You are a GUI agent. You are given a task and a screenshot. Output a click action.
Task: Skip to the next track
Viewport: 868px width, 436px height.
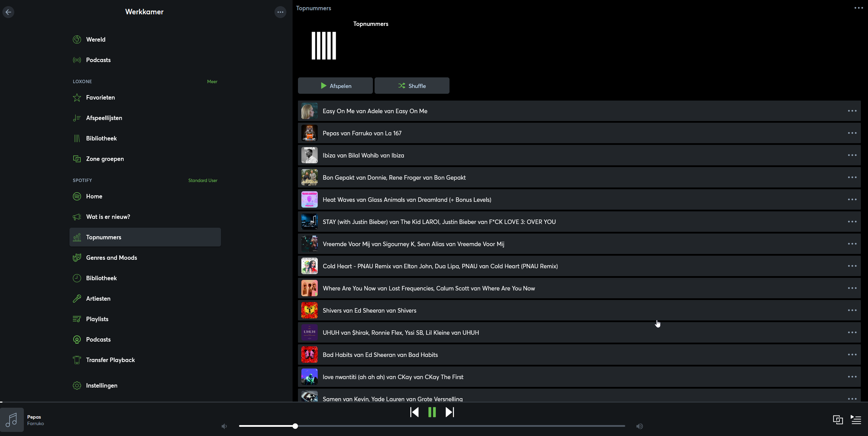[450, 412]
